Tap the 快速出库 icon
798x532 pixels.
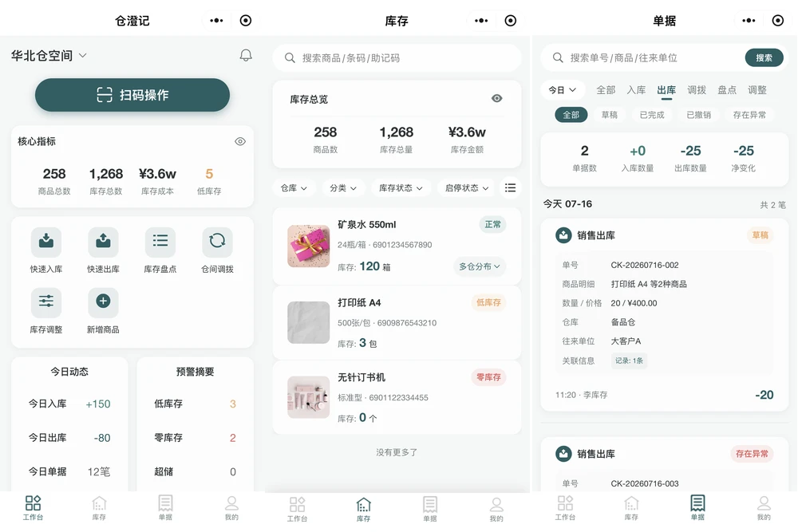pos(103,242)
